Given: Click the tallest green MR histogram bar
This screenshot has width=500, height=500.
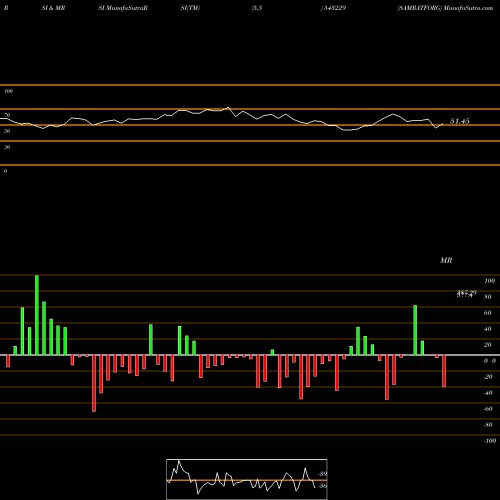Looking at the screenshot, I should pos(37,315).
